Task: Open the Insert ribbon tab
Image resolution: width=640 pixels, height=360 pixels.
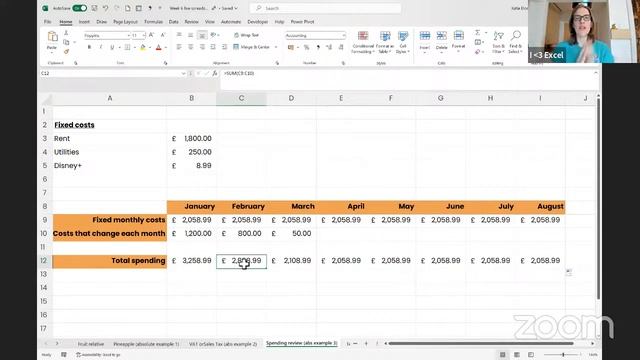Action: (x=84, y=22)
